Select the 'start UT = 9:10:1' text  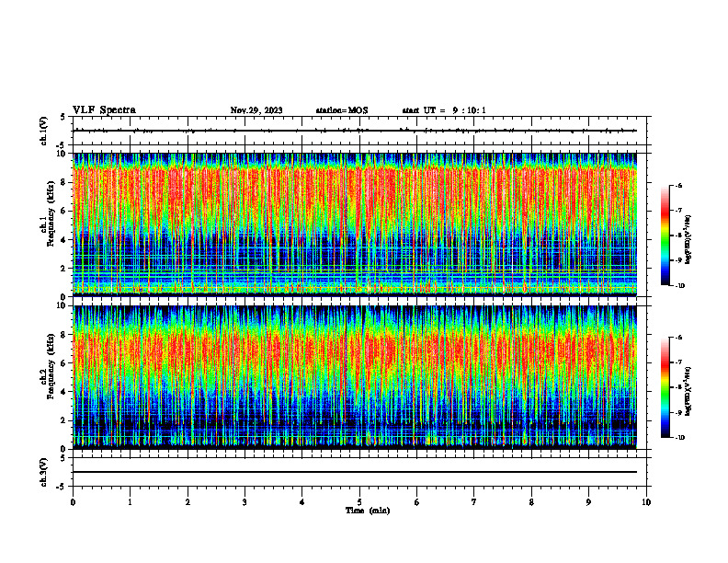coord(444,110)
